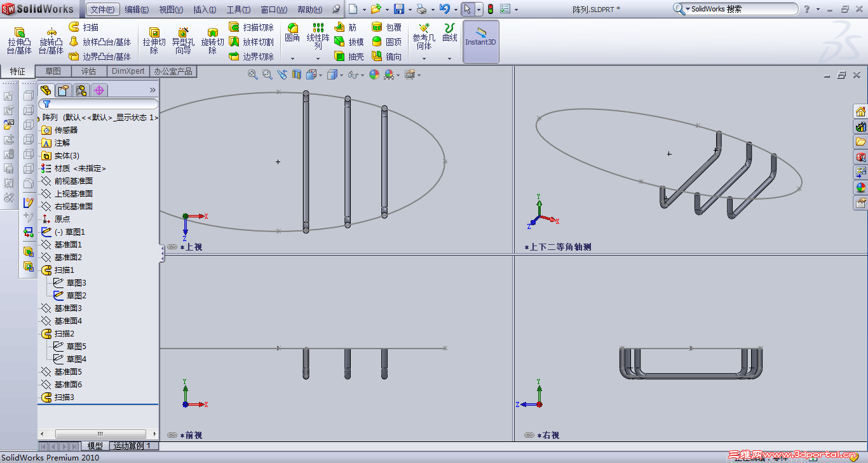The image size is (868, 463).
Task: Click the 边界切除 boundary cut tool
Action: [251, 57]
